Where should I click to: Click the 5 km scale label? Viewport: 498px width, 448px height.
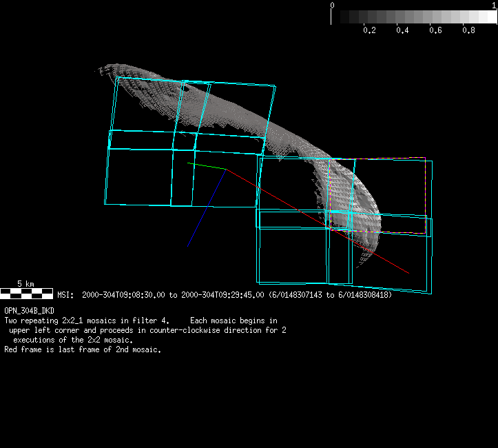(25, 283)
